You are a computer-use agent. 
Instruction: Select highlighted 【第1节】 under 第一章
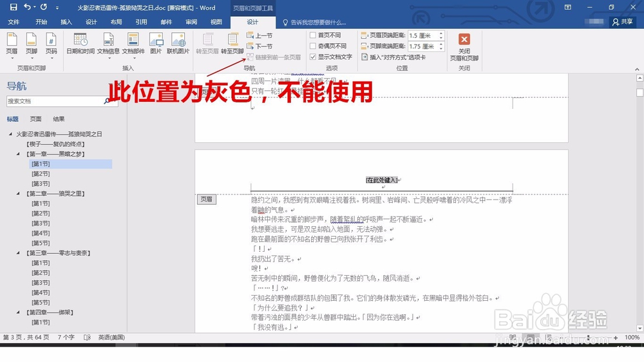[71, 164]
